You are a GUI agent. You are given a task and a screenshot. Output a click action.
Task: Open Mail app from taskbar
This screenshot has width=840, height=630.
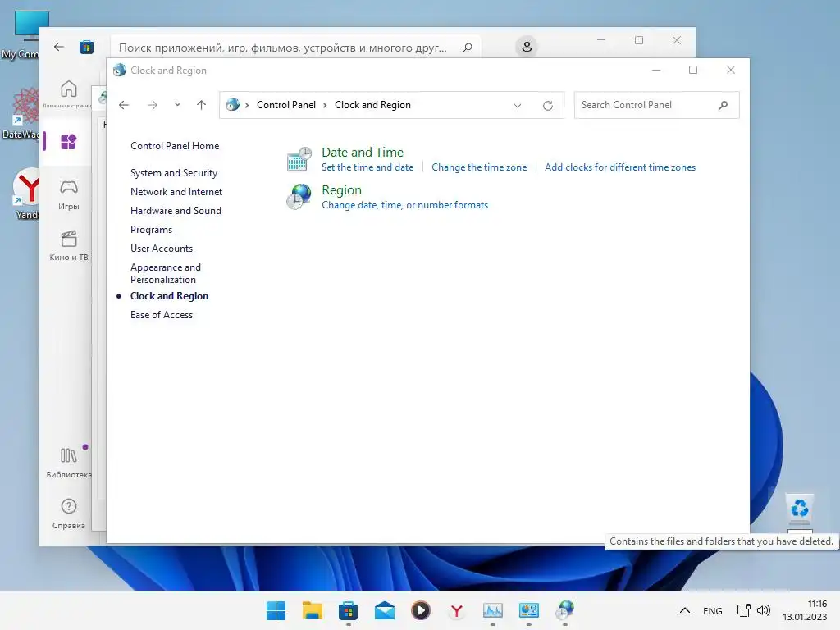tap(385, 610)
